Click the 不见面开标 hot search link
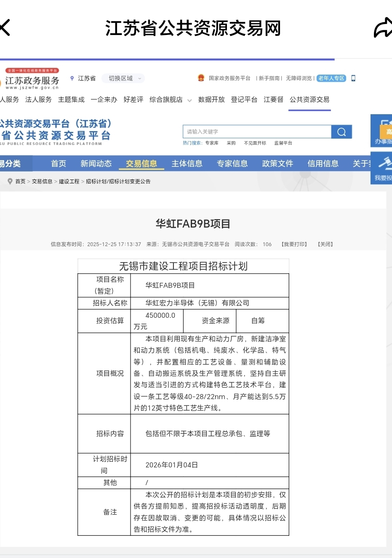The image size is (392, 558). (x=255, y=143)
